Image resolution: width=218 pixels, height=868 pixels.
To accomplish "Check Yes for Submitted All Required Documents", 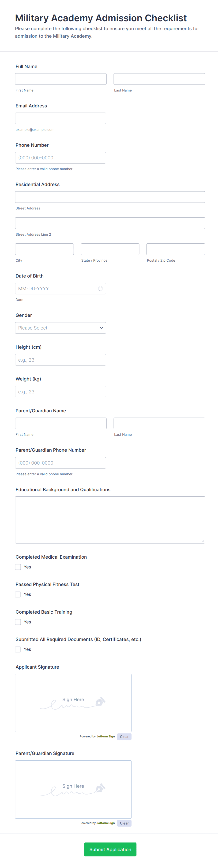I will pos(18,649).
